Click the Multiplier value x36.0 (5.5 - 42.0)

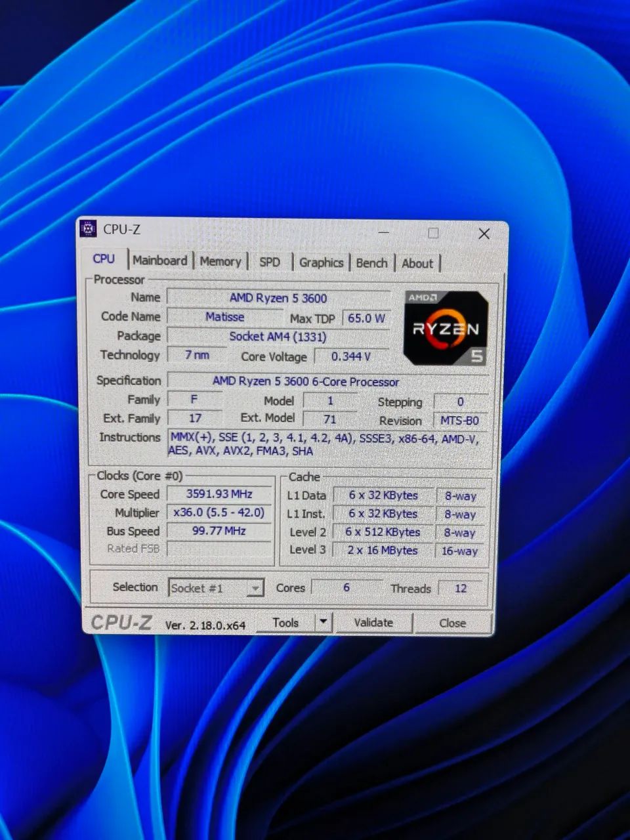219,512
